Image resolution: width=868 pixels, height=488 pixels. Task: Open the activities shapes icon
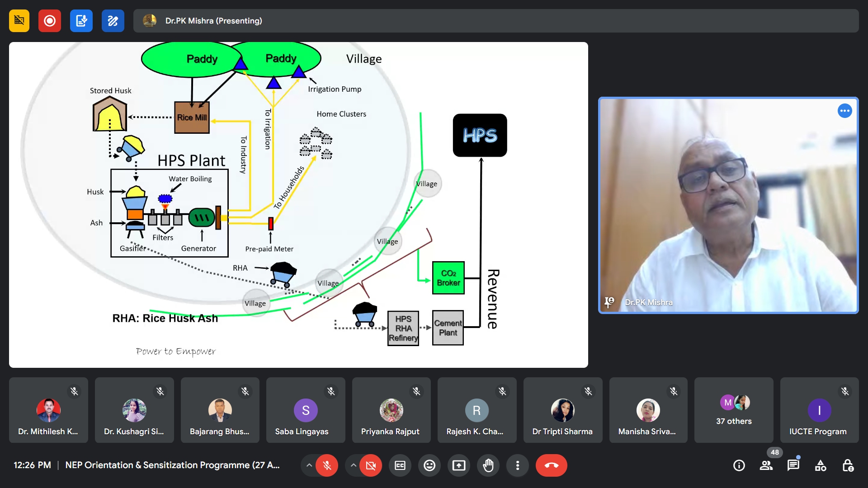(820, 465)
